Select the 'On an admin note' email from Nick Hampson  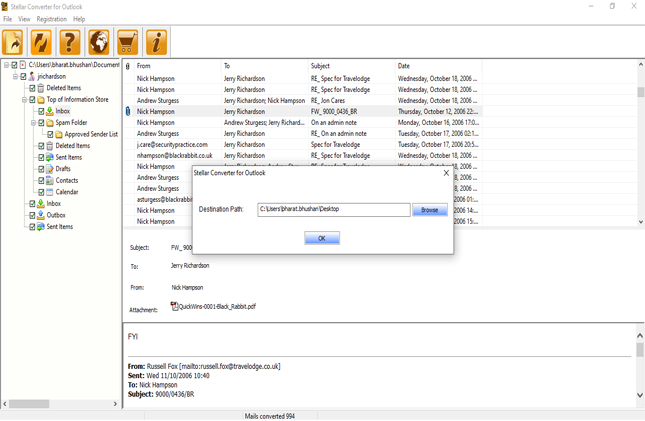tap(303, 123)
